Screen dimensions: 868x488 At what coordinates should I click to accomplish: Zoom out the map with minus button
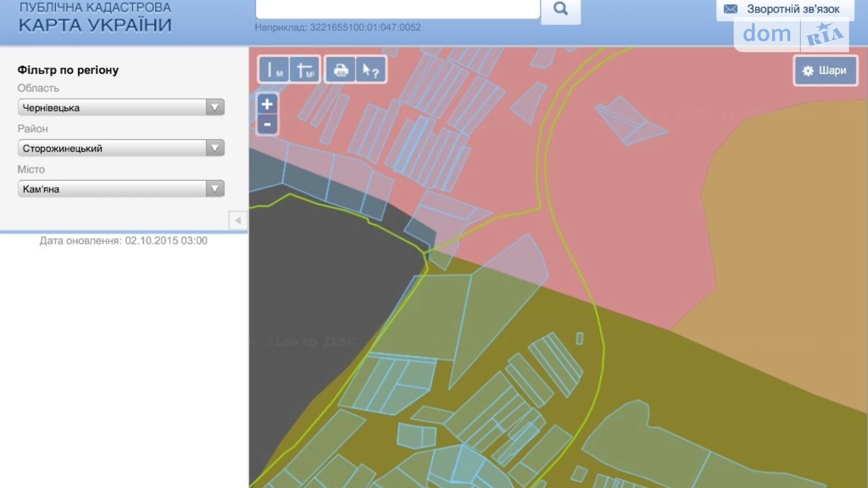267,125
